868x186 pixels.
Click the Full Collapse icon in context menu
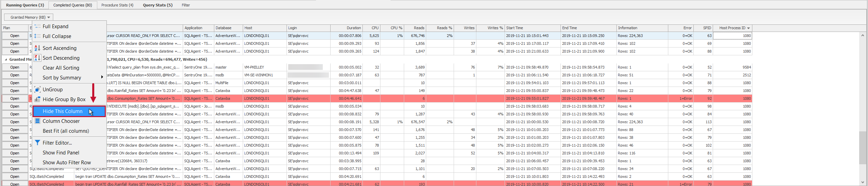(37, 36)
